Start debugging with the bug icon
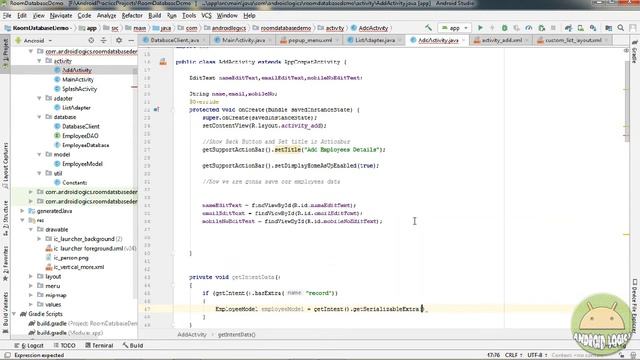 pos(504,28)
